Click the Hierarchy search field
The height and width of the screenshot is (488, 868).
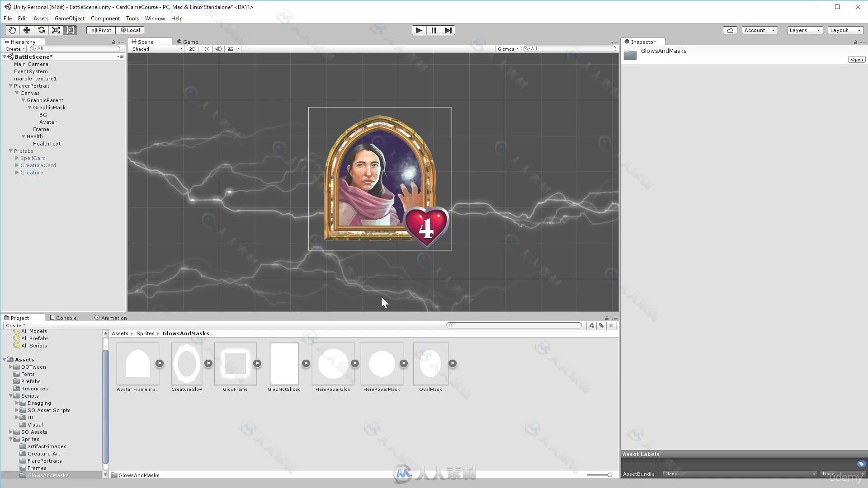[x=75, y=49]
